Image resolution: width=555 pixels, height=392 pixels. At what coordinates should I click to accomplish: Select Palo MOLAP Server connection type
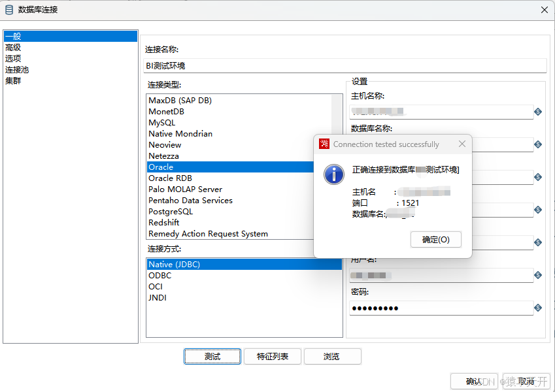tap(230, 189)
